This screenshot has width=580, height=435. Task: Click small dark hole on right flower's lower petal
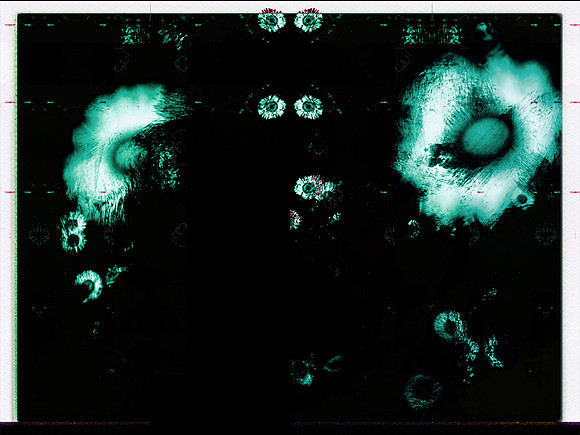point(522,200)
